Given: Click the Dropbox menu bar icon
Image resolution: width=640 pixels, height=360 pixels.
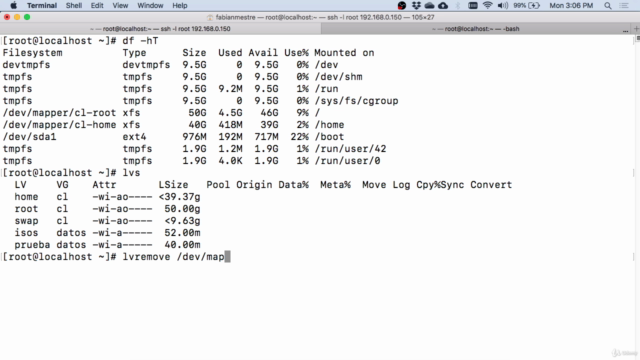Looking at the screenshot, I should point(416,5).
